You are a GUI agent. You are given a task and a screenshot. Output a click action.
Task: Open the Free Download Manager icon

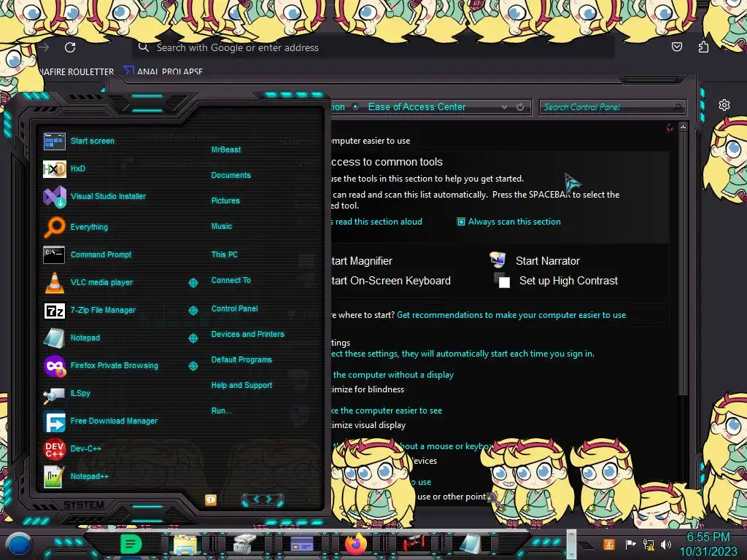(54, 421)
